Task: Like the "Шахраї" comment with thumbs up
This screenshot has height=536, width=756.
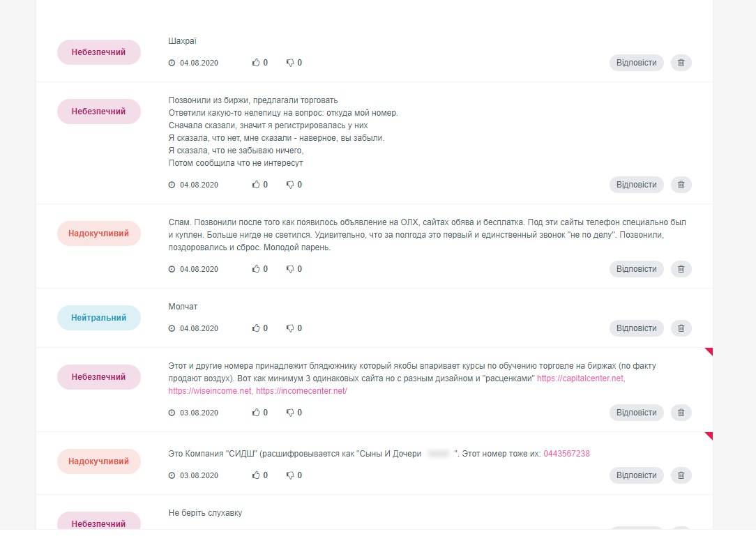Action: [256, 63]
